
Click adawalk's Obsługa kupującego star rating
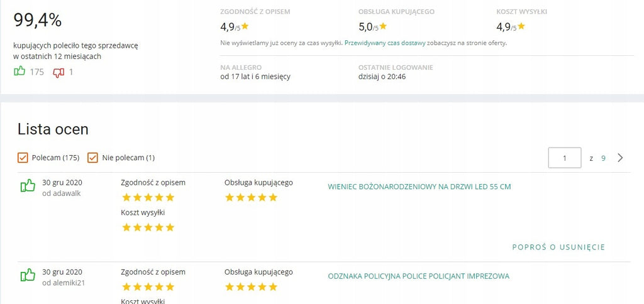click(252, 198)
